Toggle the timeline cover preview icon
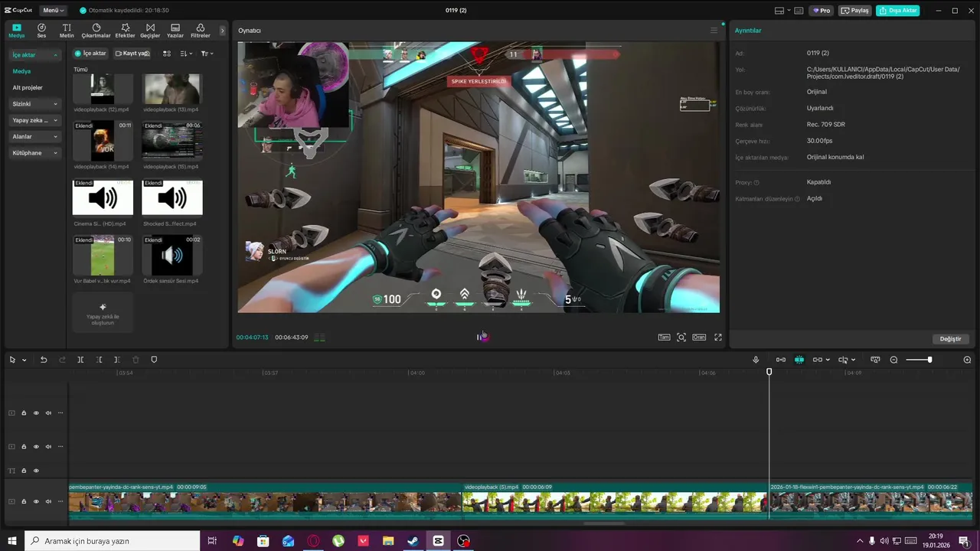 pos(875,360)
